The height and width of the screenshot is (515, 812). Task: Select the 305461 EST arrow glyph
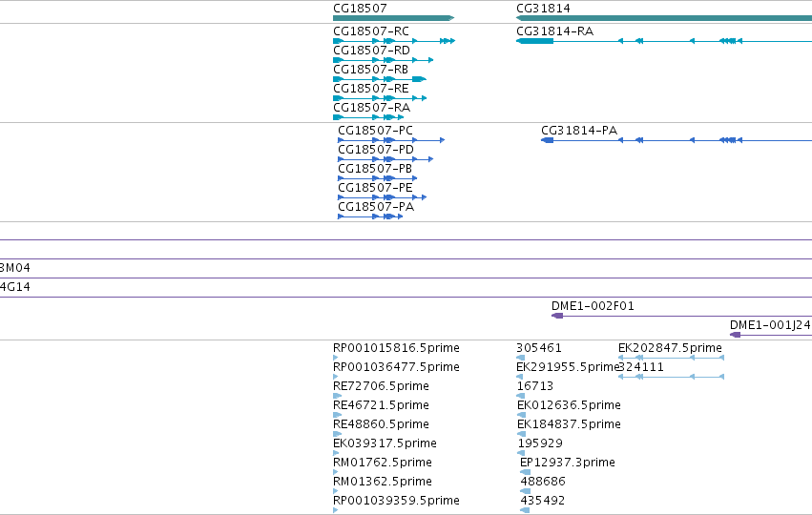coord(520,358)
